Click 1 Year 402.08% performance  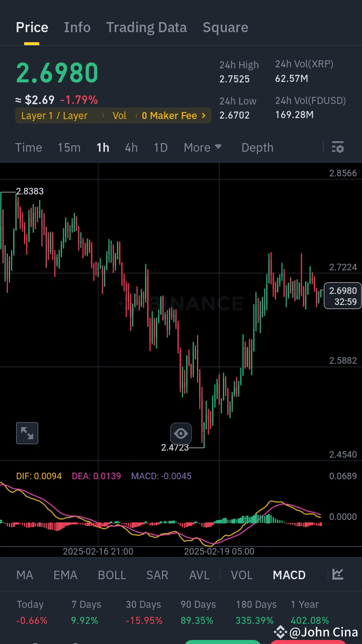(x=310, y=612)
